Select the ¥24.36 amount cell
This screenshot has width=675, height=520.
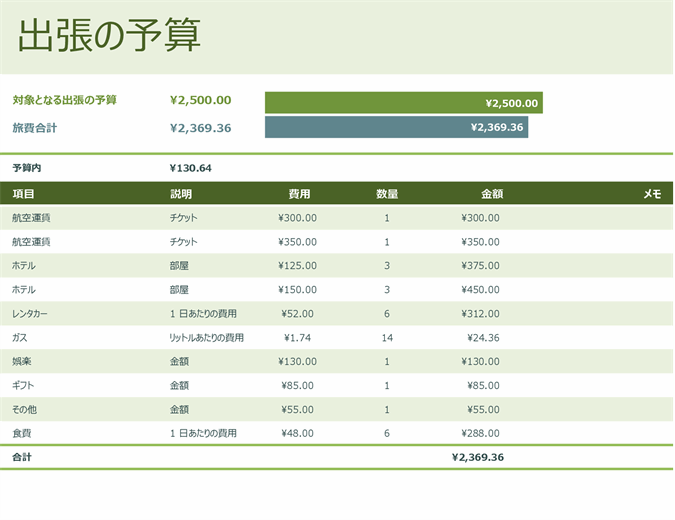(482, 338)
